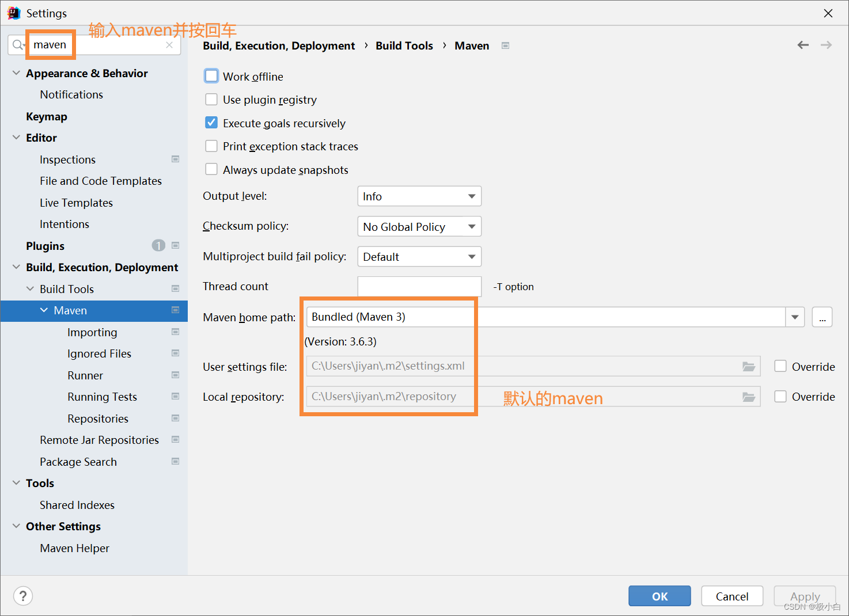Screen dimensions: 849x616
Task: Enable Always update snapshots checkbox
Action: point(211,169)
